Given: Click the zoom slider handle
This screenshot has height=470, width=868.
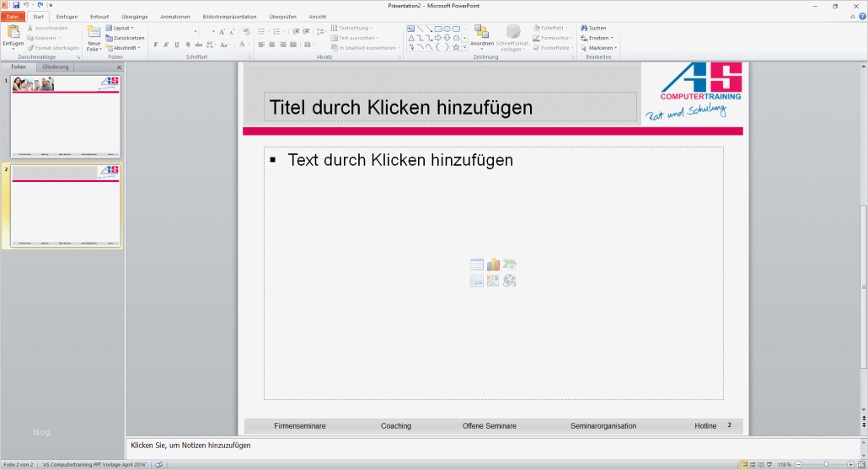Looking at the screenshot, I should (826, 464).
